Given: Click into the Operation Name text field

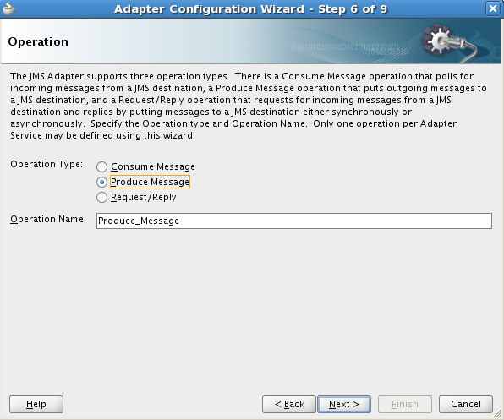Looking at the screenshot, I should [x=294, y=221].
